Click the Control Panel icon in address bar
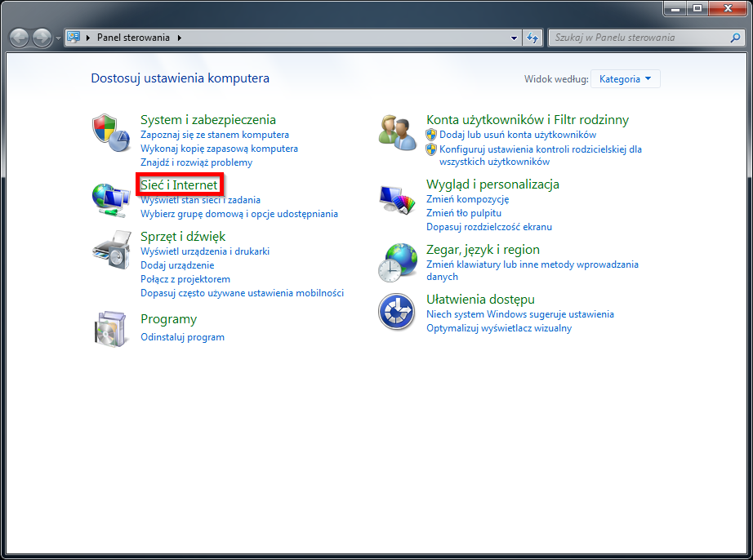The height and width of the screenshot is (560, 753). (75, 37)
